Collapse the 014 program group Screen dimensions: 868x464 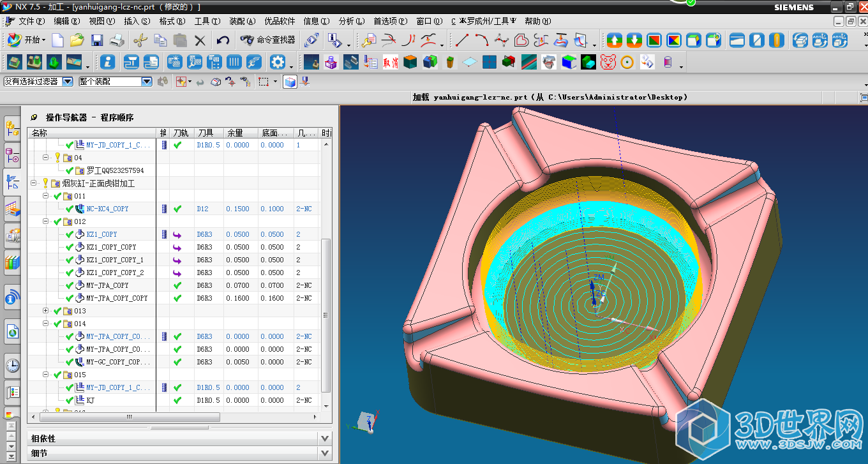(45, 324)
